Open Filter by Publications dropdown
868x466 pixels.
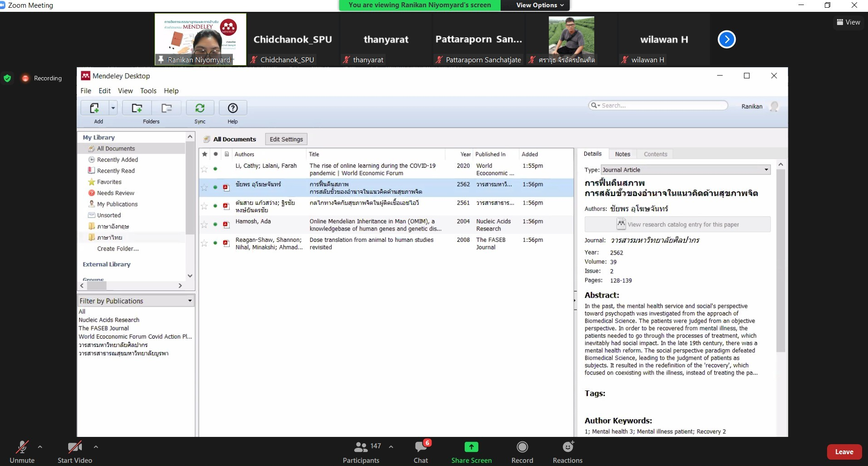click(x=136, y=301)
